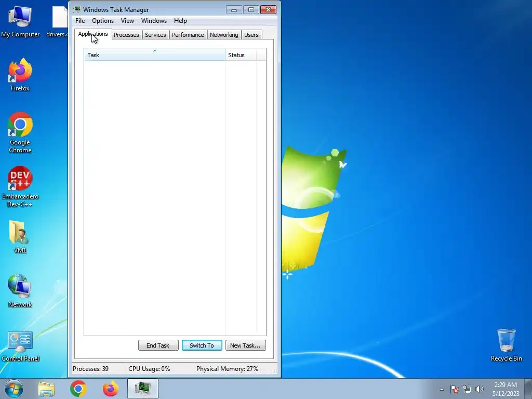Close the Task Manager window
Viewport: 532px width, 399px height.
click(x=269, y=10)
